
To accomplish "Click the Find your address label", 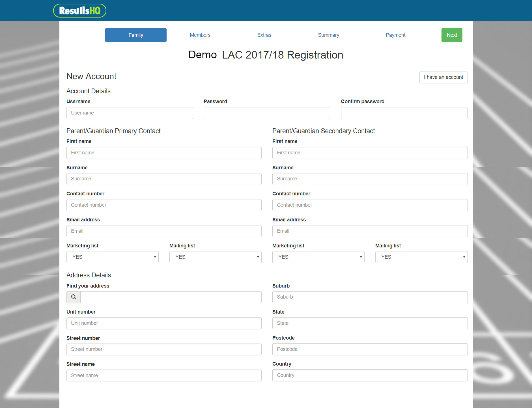I will pyautogui.click(x=88, y=286).
